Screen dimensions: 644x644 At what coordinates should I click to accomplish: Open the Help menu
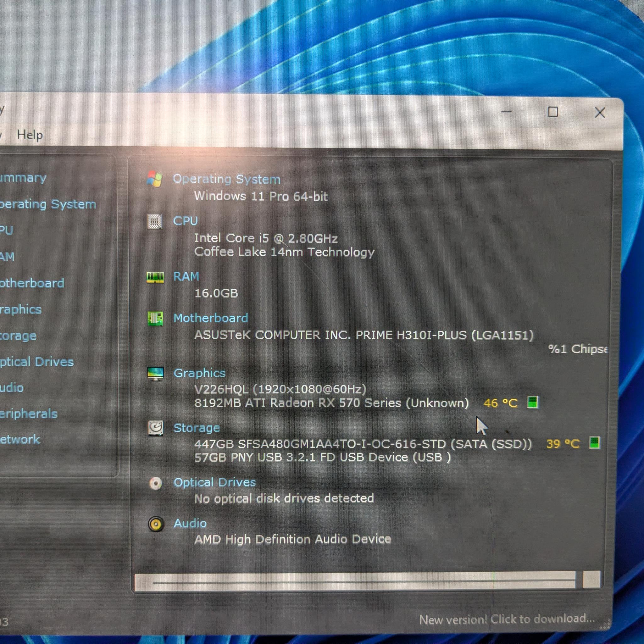30,135
